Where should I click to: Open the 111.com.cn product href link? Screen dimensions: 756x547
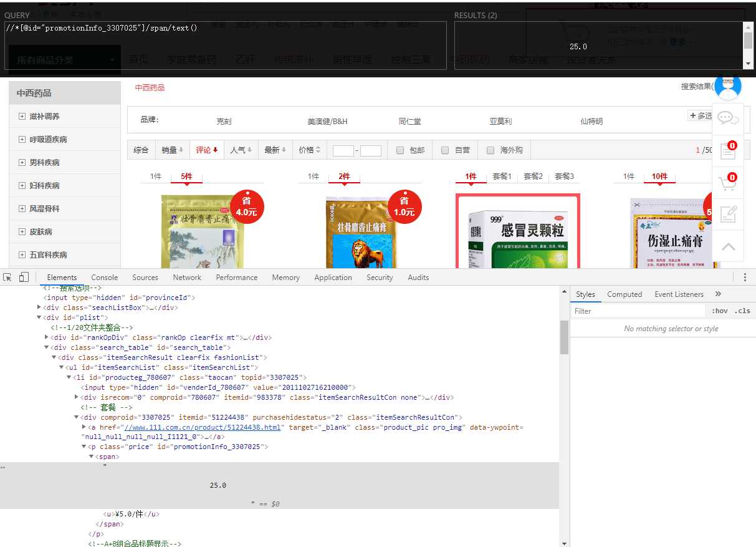pos(204,427)
